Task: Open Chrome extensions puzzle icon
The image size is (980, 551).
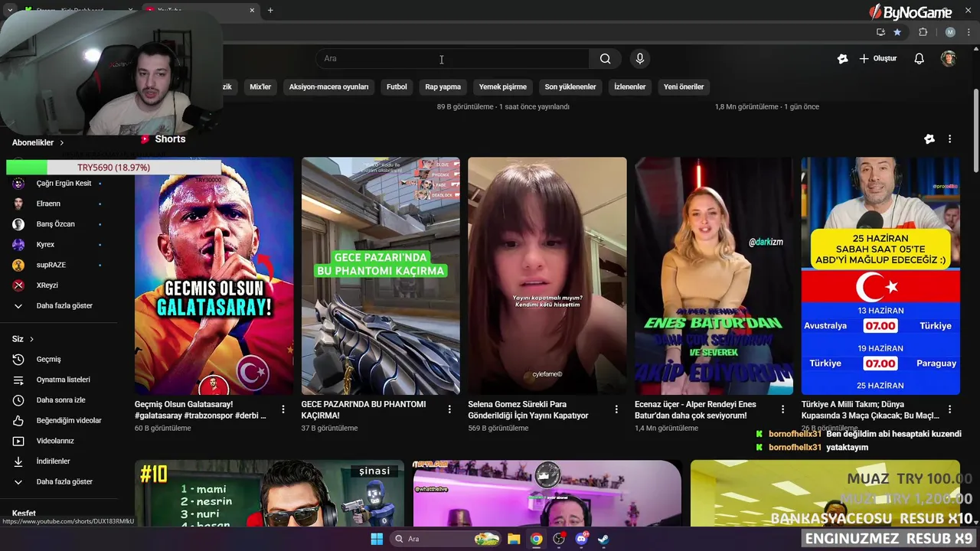Action: 923,32
